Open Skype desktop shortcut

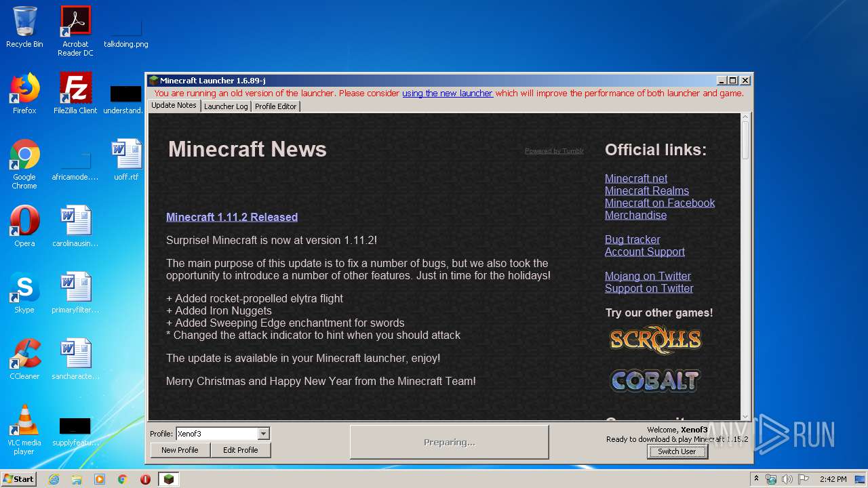click(24, 293)
